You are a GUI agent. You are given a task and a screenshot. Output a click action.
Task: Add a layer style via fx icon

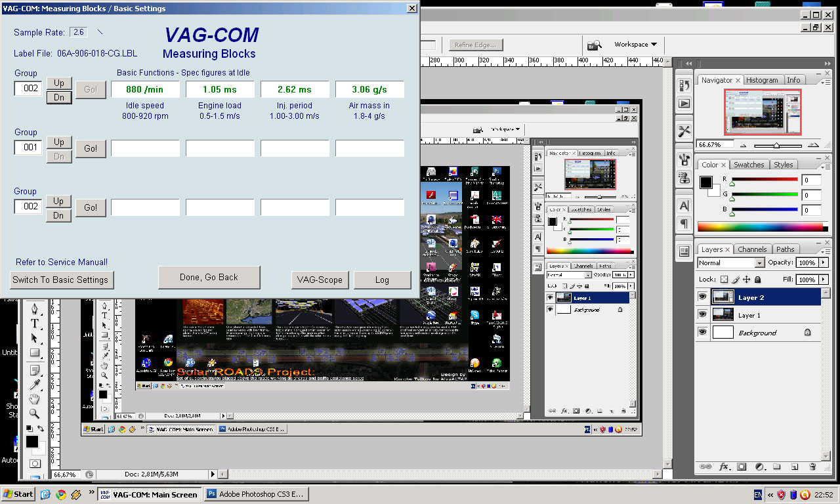[724, 467]
